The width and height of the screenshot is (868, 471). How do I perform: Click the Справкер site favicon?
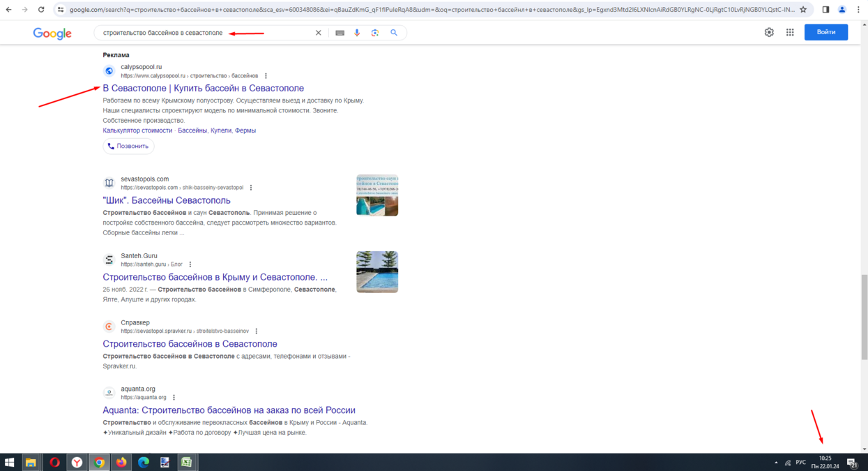109,327
